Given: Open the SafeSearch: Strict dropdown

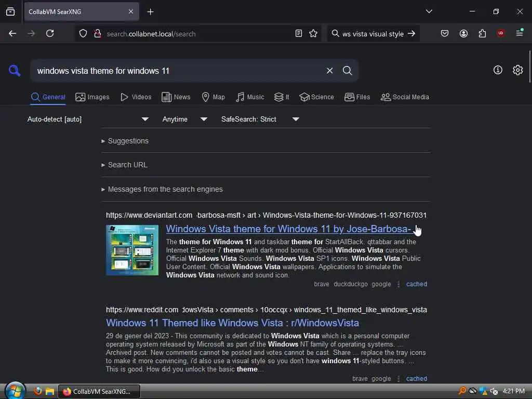Looking at the screenshot, I should [x=260, y=119].
